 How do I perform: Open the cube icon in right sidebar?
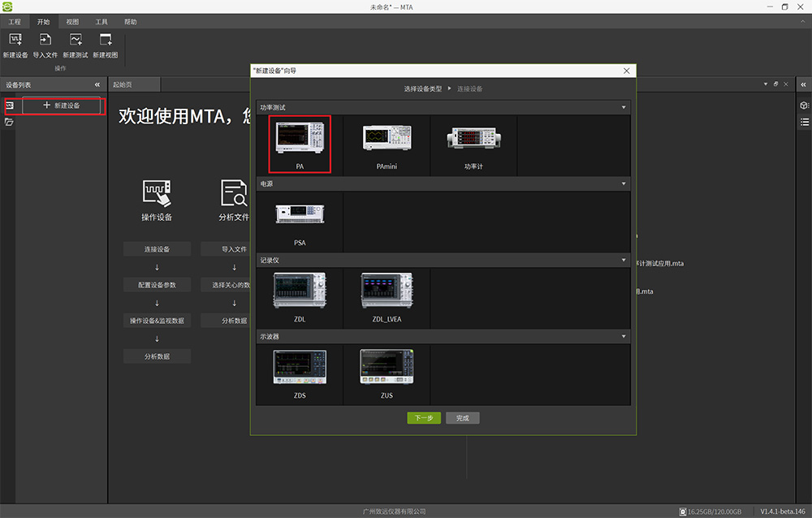(x=804, y=106)
